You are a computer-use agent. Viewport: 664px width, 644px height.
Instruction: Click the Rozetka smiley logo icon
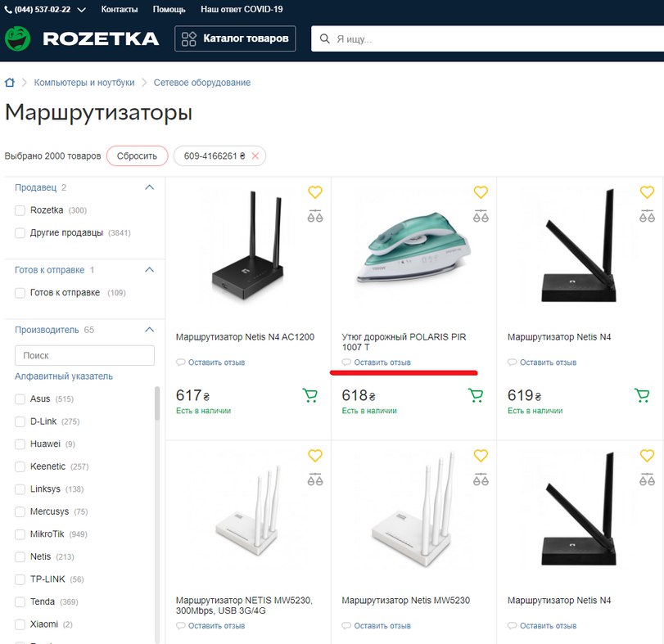click(x=17, y=38)
